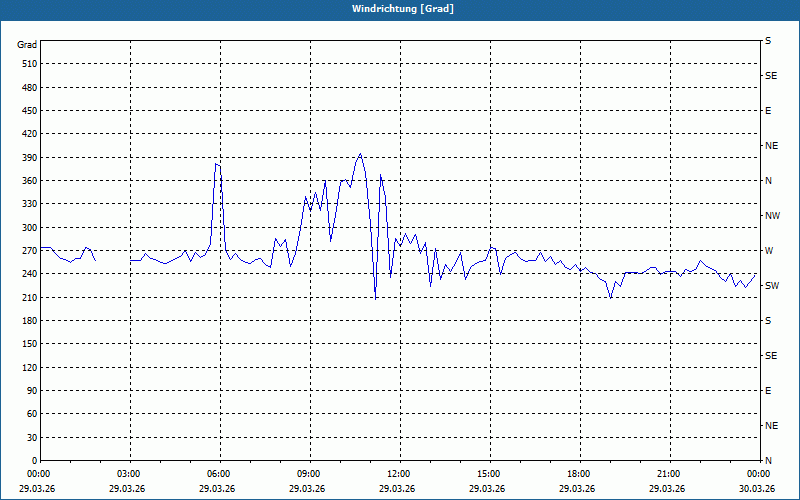Click the 09:00 time axis label

tap(309, 473)
